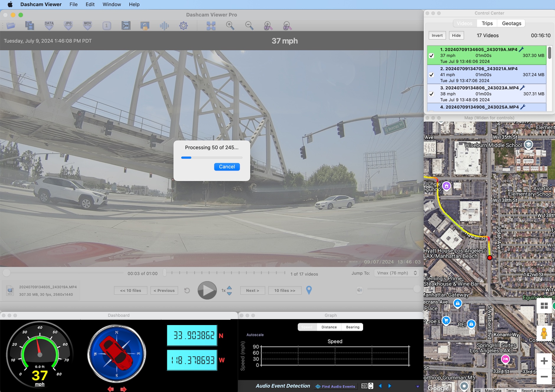Click the blue map pin geotag icon
555x392 pixels.
tap(309, 290)
